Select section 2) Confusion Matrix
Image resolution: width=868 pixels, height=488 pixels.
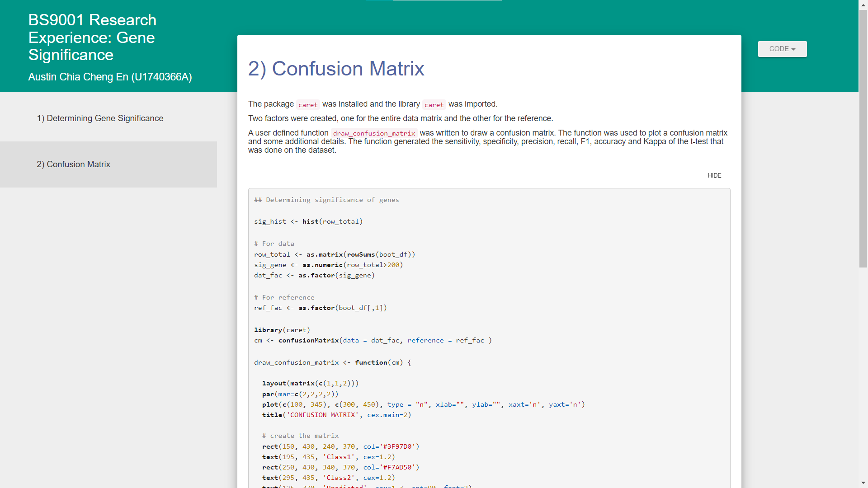pyautogui.click(x=73, y=164)
